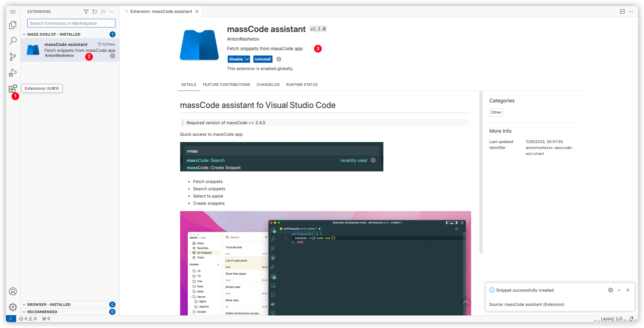Click 'Required version of massCode >= 2.4.0' note
The image size is (644, 328).
coord(226,123)
